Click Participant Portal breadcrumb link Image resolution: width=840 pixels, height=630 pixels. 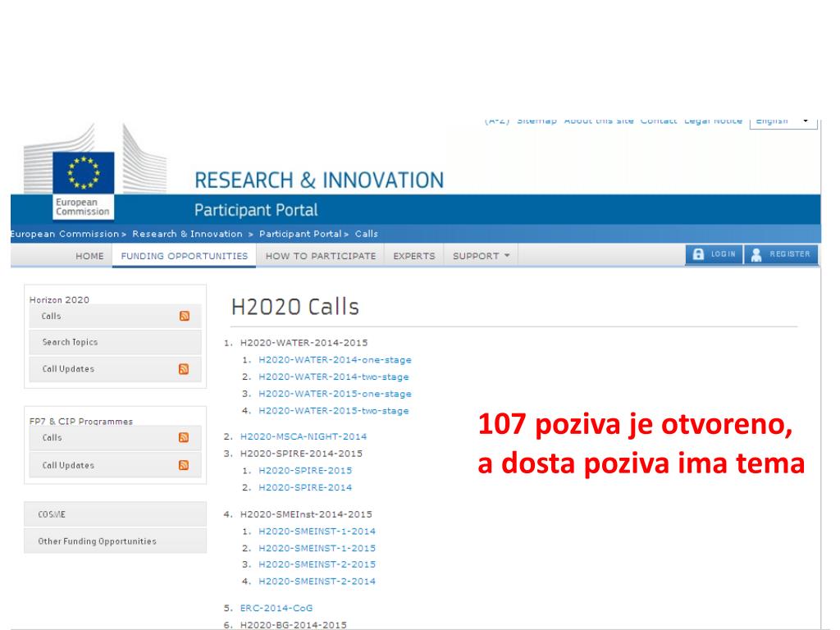tap(300, 234)
